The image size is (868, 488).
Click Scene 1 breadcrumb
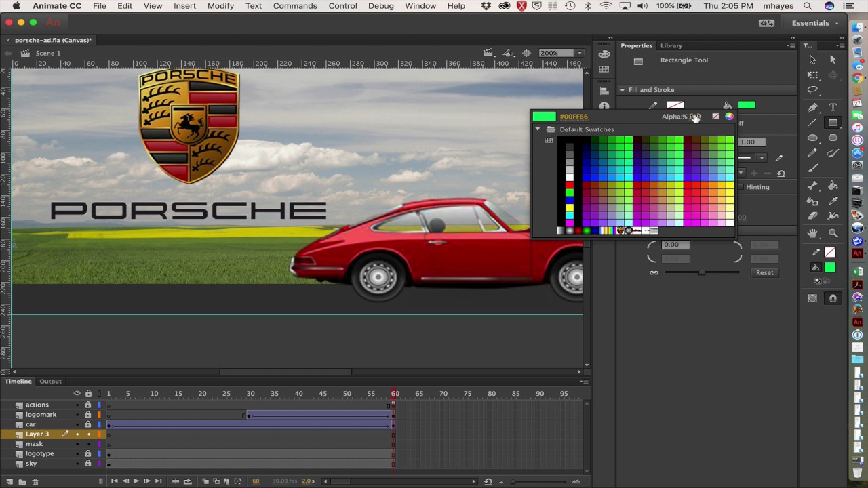point(48,53)
